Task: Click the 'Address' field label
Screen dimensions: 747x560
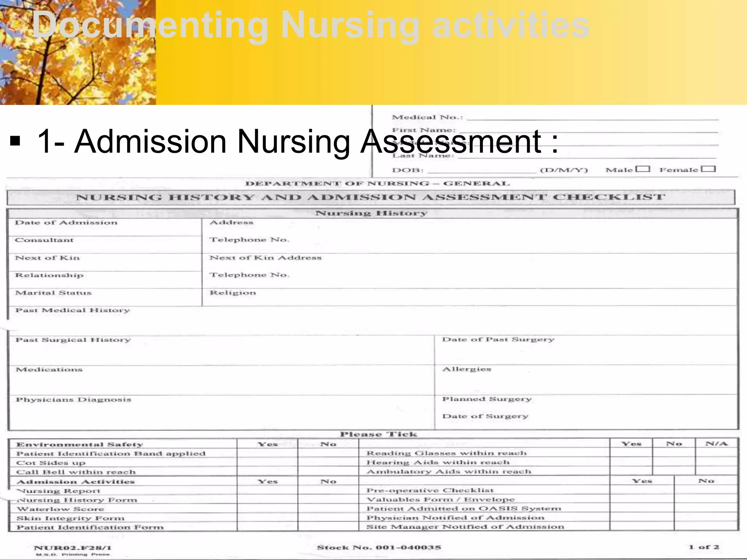Action: point(231,222)
